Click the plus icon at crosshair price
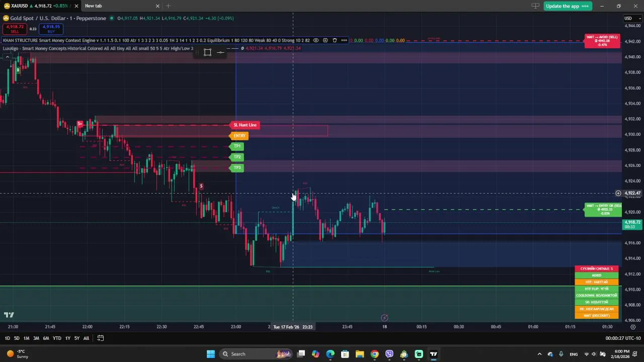 coord(618,193)
